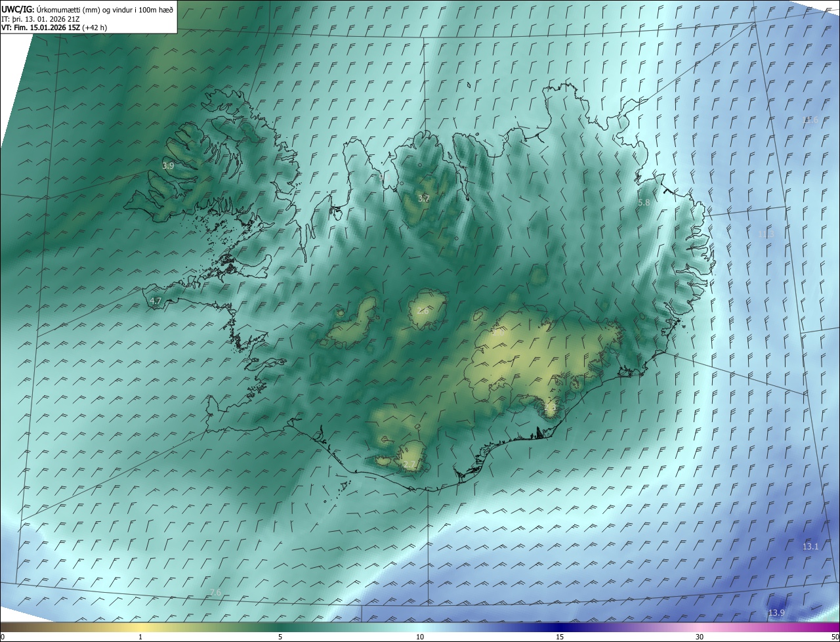Screen dimensions: 840x642
Task: Click the 7.6 value in the southwest ocean
Action: click(215, 593)
